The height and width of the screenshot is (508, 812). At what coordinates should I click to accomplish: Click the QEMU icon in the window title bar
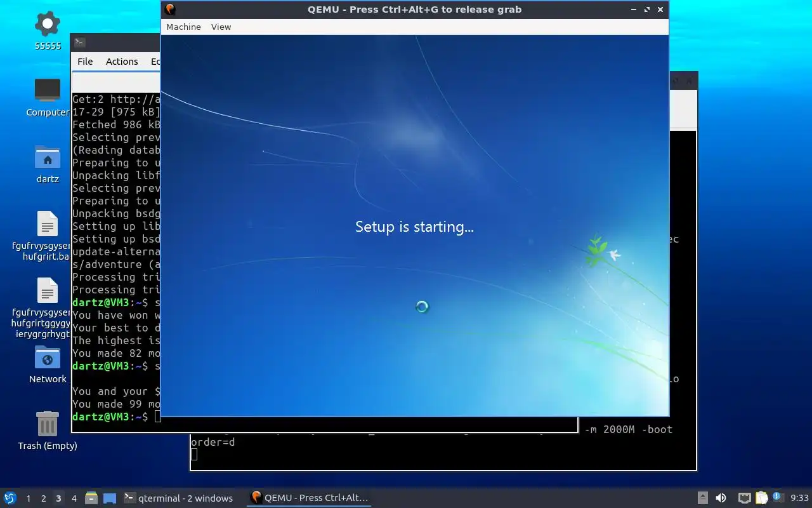[x=169, y=10]
